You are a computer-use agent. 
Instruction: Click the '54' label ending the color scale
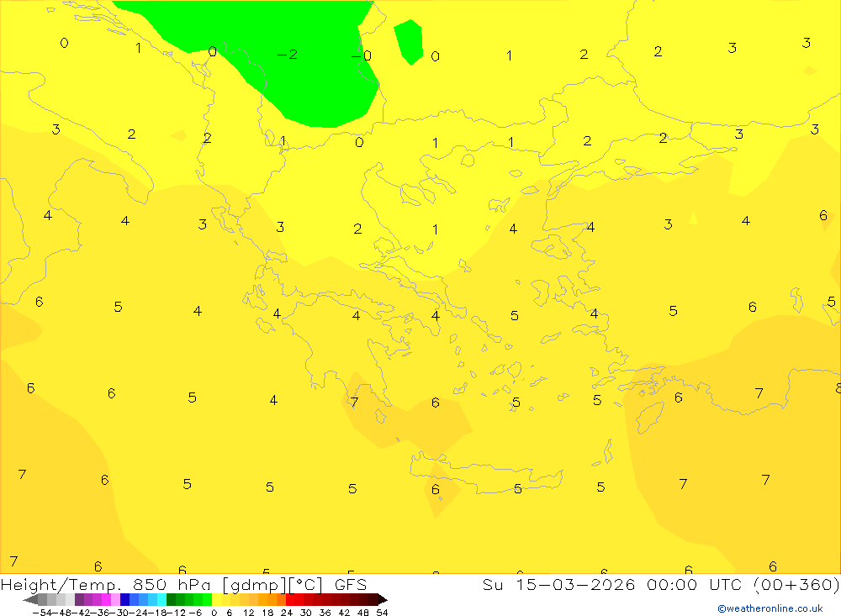pos(382,613)
